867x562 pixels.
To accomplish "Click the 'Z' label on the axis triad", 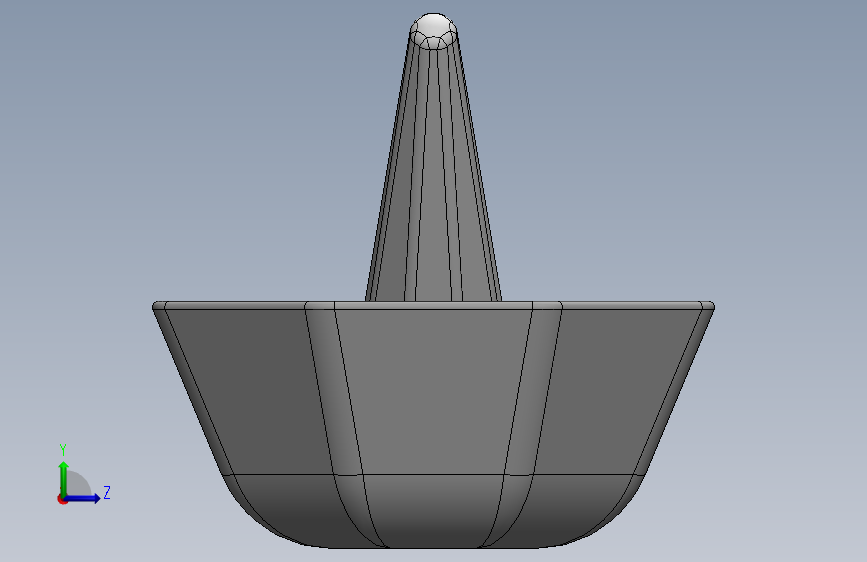I will pyautogui.click(x=107, y=492).
